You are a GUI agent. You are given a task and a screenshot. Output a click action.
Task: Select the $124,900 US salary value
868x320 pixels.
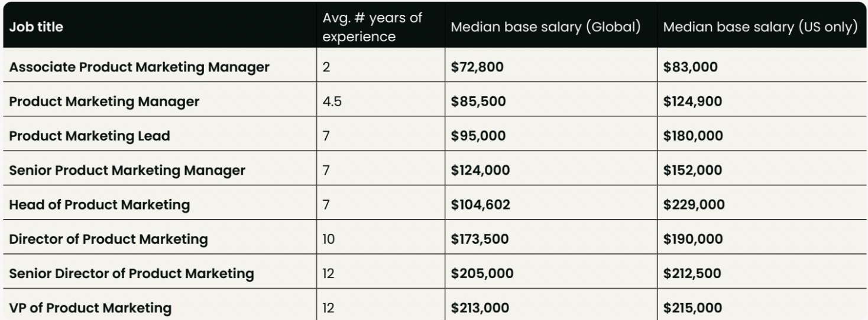(x=693, y=102)
